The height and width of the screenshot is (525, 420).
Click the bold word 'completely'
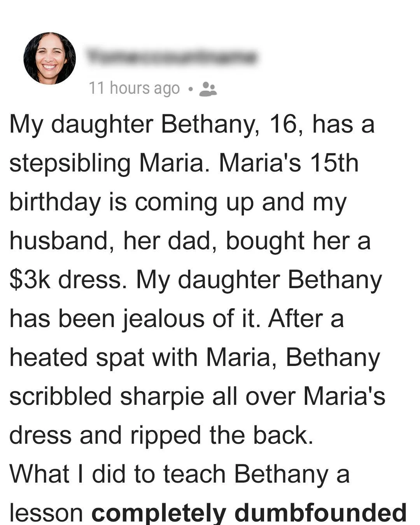click(159, 513)
